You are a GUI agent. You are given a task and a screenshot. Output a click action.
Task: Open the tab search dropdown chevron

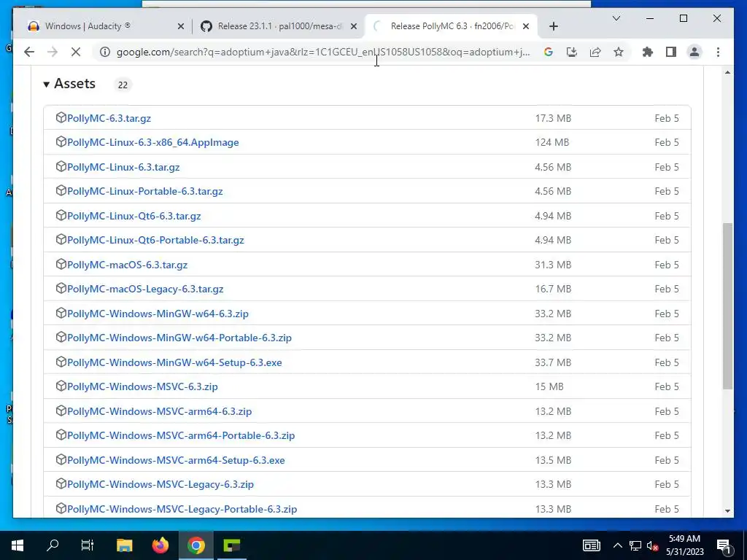616,18
